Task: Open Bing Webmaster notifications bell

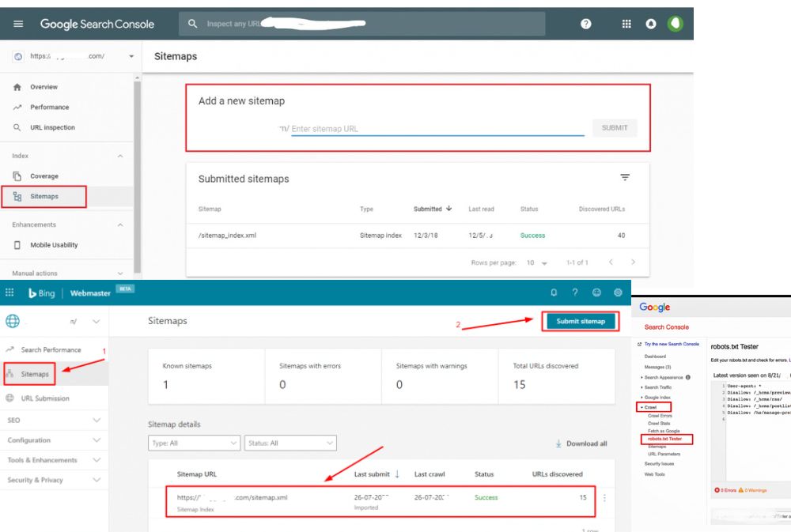Action: pyautogui.click(x=554, y=292)
